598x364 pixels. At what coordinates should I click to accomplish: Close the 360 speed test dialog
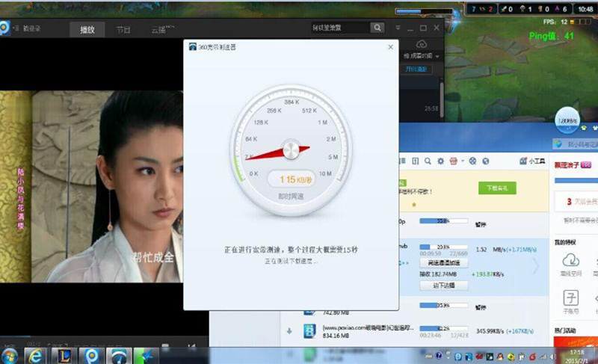(390, 47)
